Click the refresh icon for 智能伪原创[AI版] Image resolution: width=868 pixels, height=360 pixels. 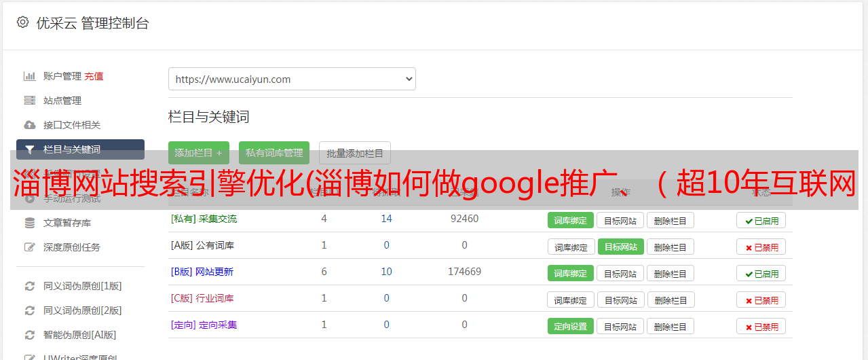29,335
